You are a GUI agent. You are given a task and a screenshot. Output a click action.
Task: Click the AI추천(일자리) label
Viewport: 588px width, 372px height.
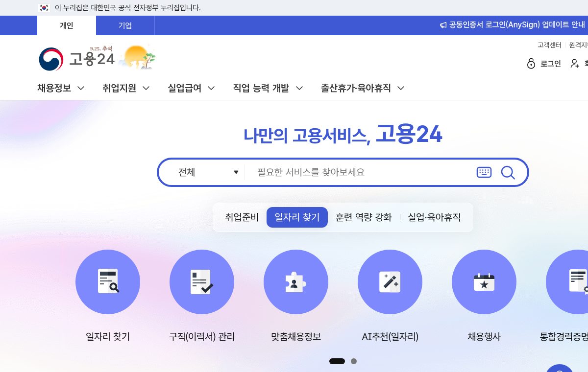tap(390, 337)
